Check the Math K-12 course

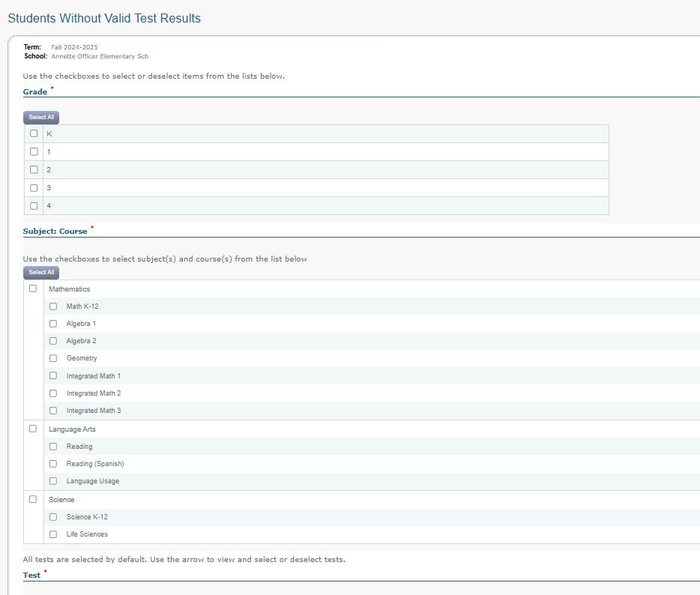pos(53,306)
